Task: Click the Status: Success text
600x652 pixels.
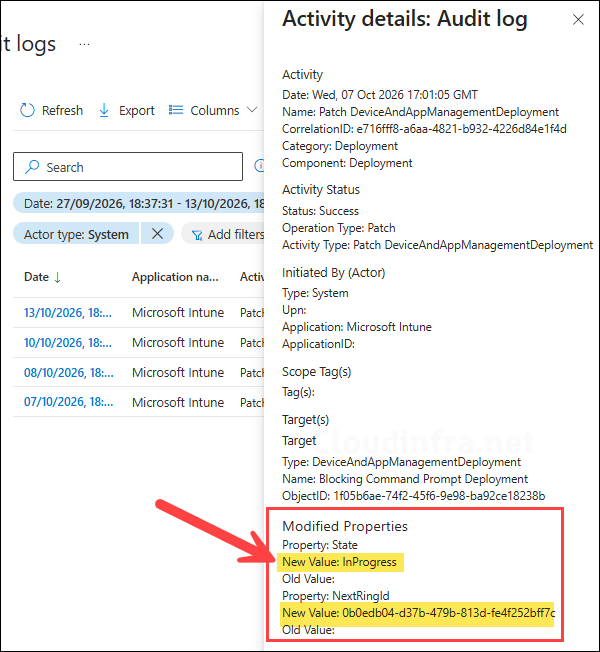Action: pos(320,211)
